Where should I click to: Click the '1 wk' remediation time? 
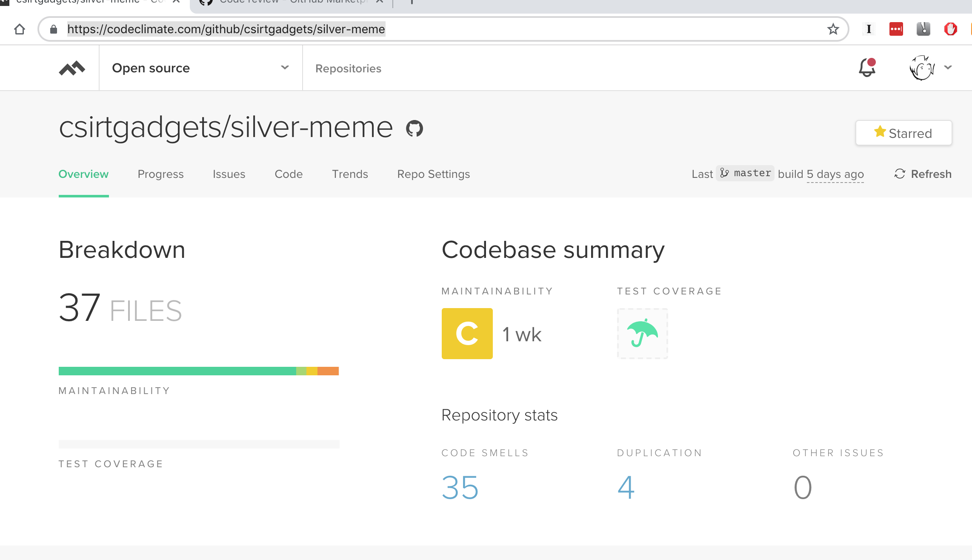pyautogui.click(x=522, y=334)
